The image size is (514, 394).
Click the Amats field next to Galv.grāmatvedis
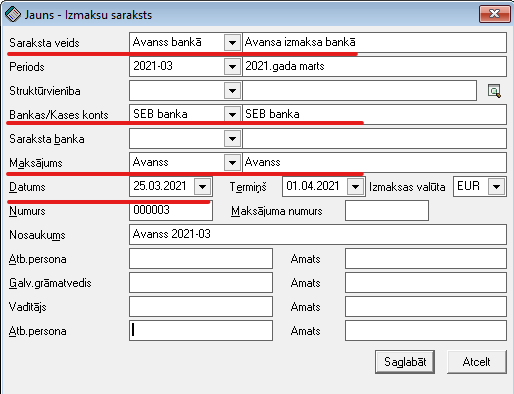426,283
